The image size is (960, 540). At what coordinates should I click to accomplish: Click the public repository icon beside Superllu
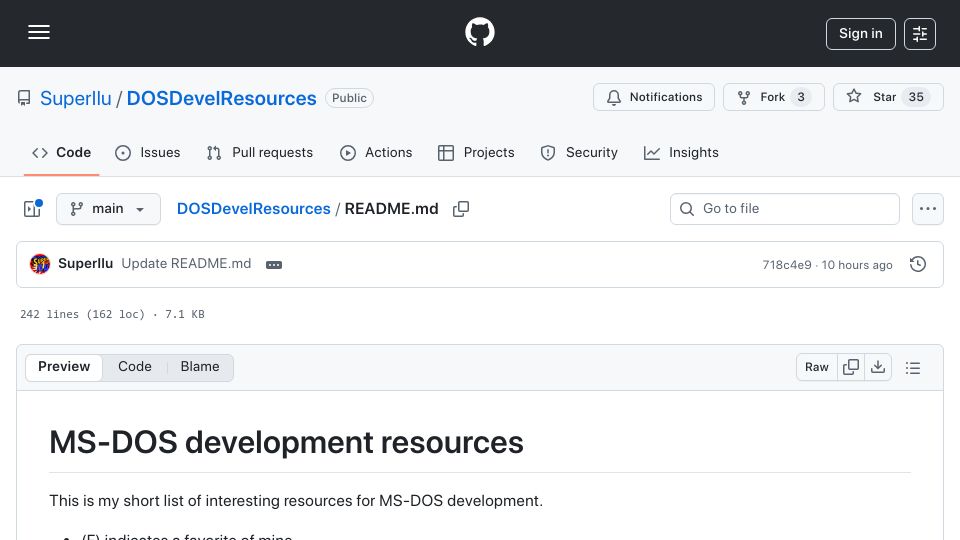(24, 98)
